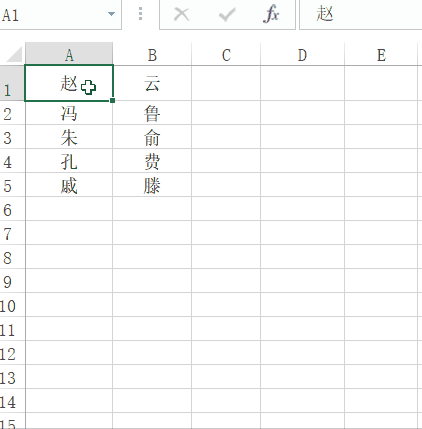
Task: Select row 9 header
Action: click(12, 281)
